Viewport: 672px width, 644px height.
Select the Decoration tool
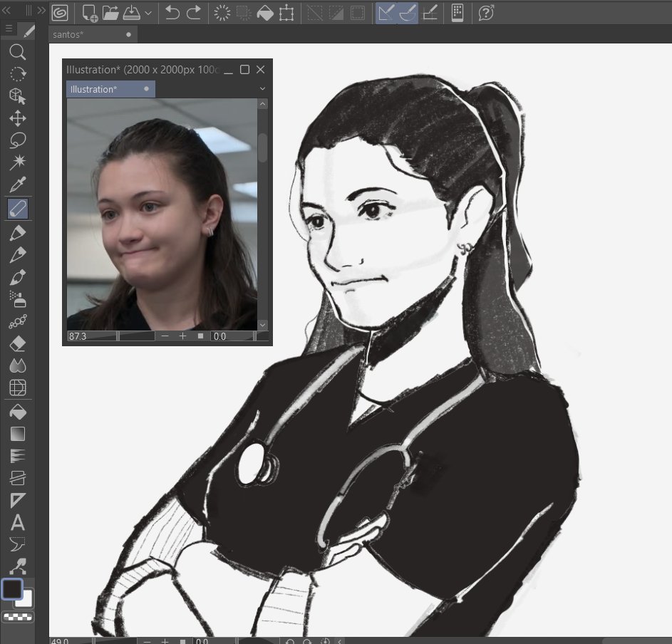point(18,321)
